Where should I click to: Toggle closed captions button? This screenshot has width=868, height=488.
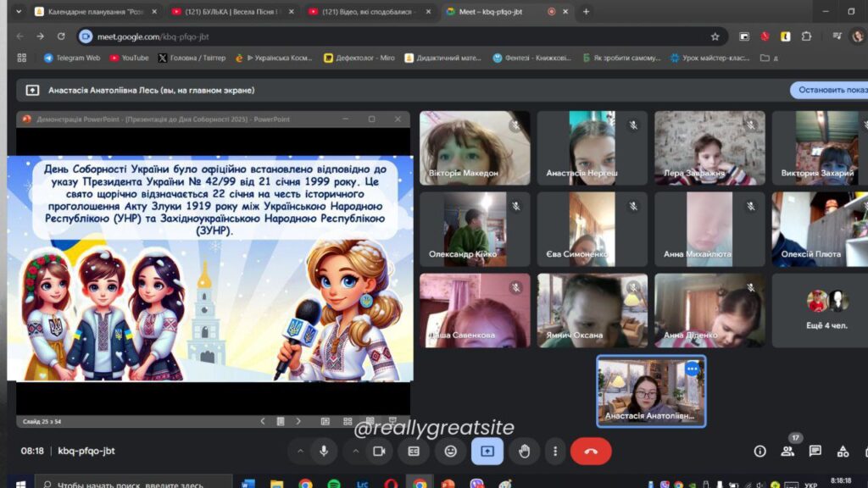414,452
